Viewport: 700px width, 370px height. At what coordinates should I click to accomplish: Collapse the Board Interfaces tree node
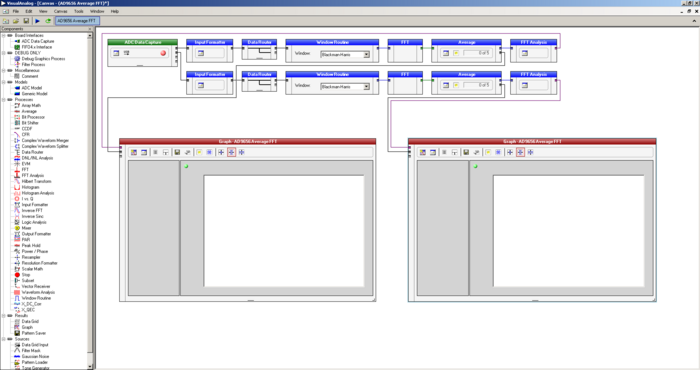tap(4, 35)
